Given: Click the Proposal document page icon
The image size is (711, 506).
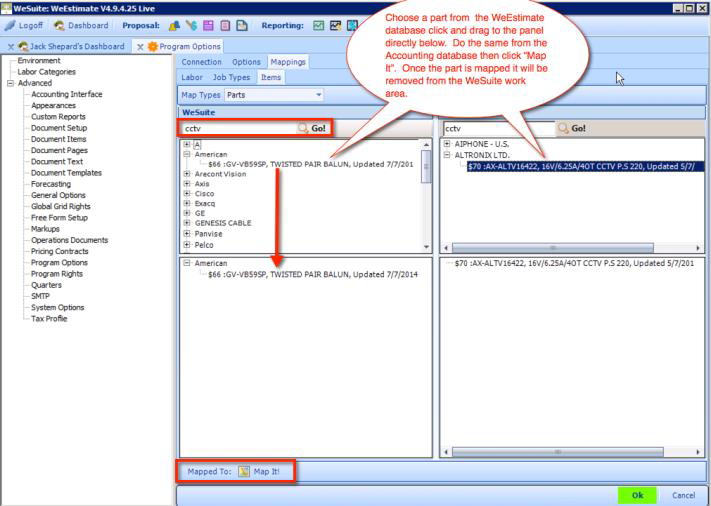Looking at the screenshot, I should [242, 26].
